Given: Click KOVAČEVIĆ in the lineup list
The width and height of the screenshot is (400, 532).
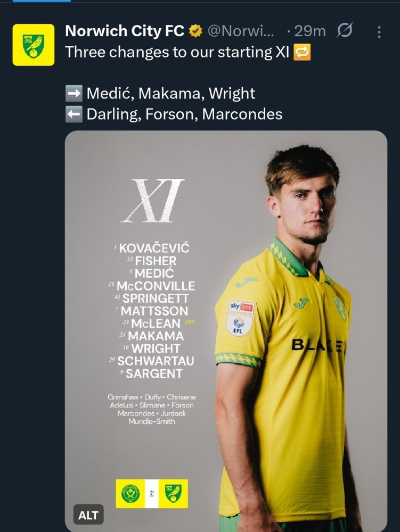Looking at the screenshot, I should pos(154,248).
